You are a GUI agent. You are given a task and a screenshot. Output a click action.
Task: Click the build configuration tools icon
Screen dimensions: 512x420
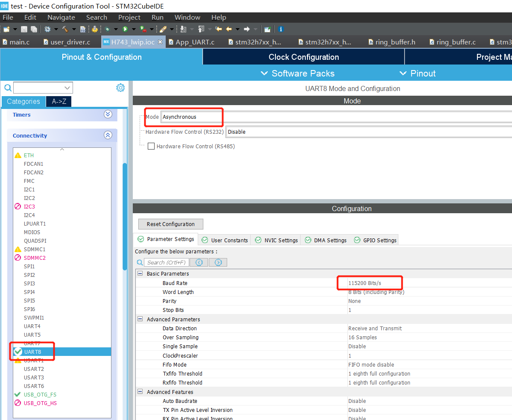(x=48, y=29)
